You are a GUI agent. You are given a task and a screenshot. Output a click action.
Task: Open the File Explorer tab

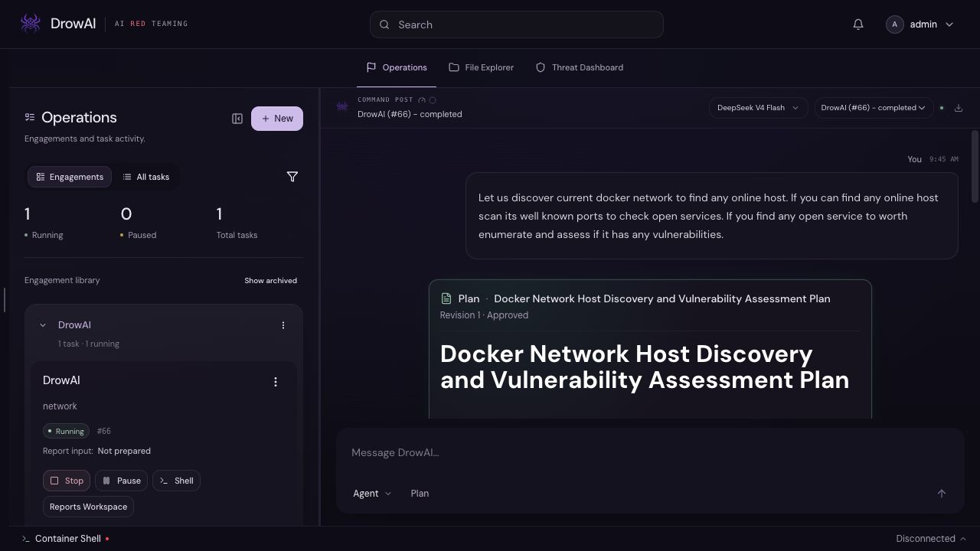click(x=482, y=67)
